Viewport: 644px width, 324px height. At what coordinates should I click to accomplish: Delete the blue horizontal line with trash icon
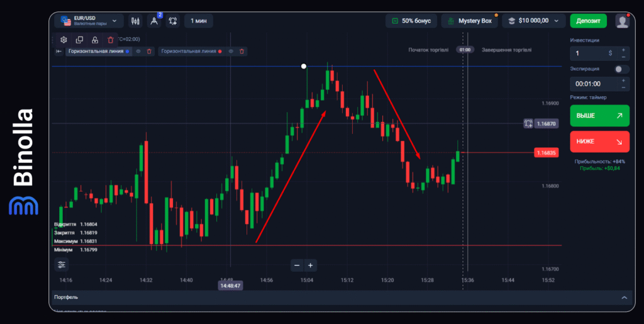[149, 51]
